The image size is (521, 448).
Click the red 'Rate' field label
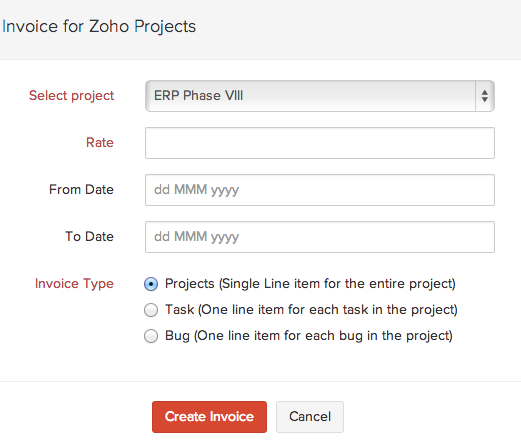click(100, 143)
